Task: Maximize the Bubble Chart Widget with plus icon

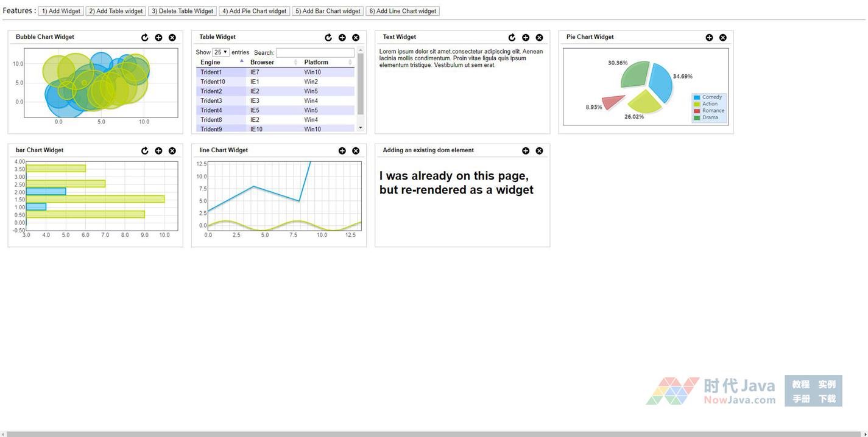Action: pos(158,38)
